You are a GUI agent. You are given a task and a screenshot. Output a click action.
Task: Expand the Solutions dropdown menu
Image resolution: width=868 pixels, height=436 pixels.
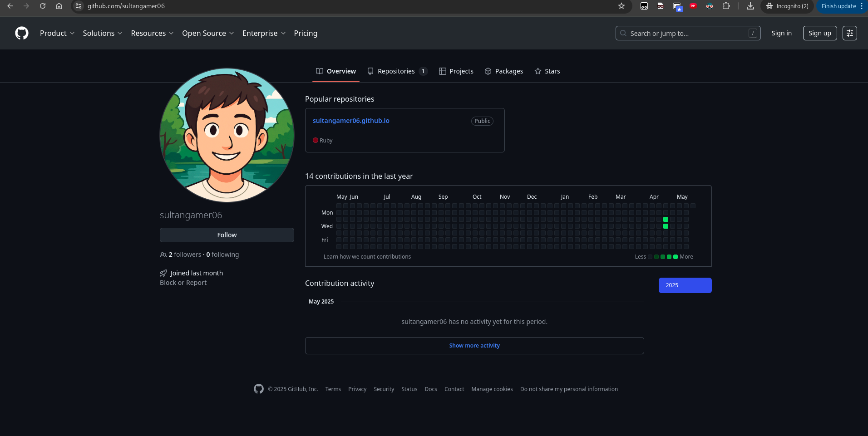pos(103,33)
